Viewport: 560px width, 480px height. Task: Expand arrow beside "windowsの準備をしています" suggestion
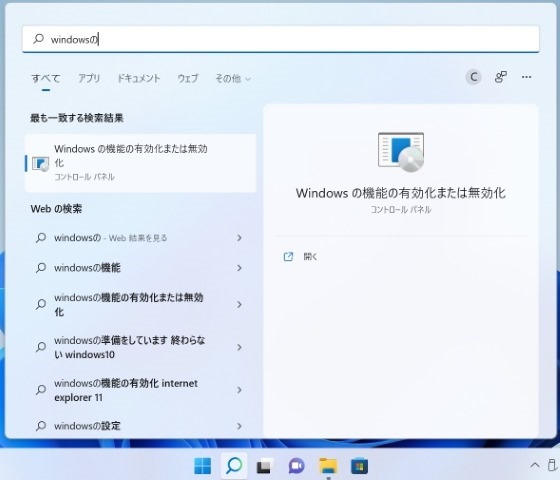pyautogui.click(x=239, y=347)
